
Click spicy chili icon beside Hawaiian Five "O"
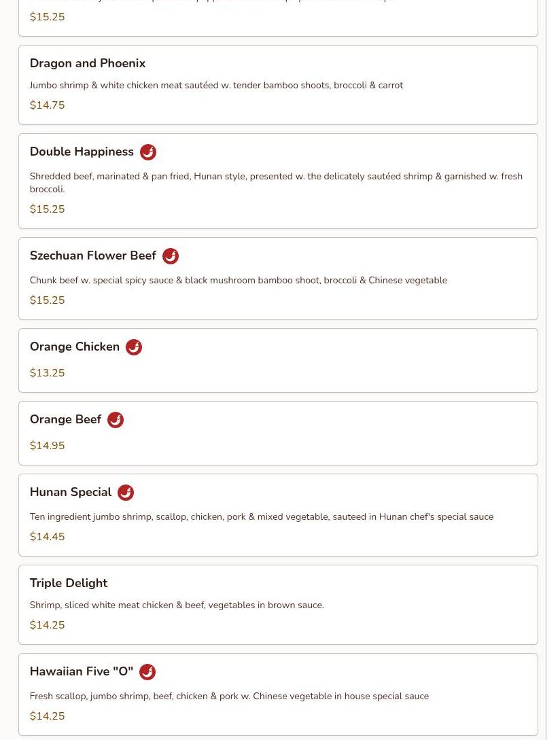coord(147,671)
